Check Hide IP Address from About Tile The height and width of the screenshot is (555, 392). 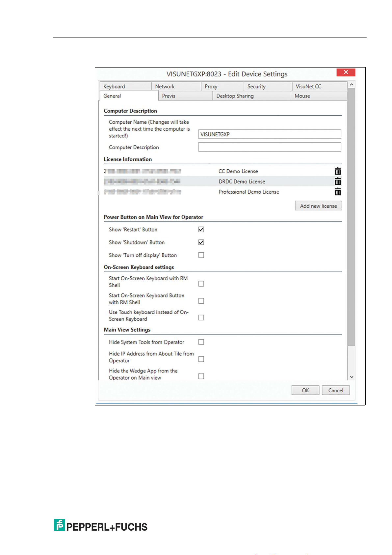pyautogui.click(x=201, y=359)
